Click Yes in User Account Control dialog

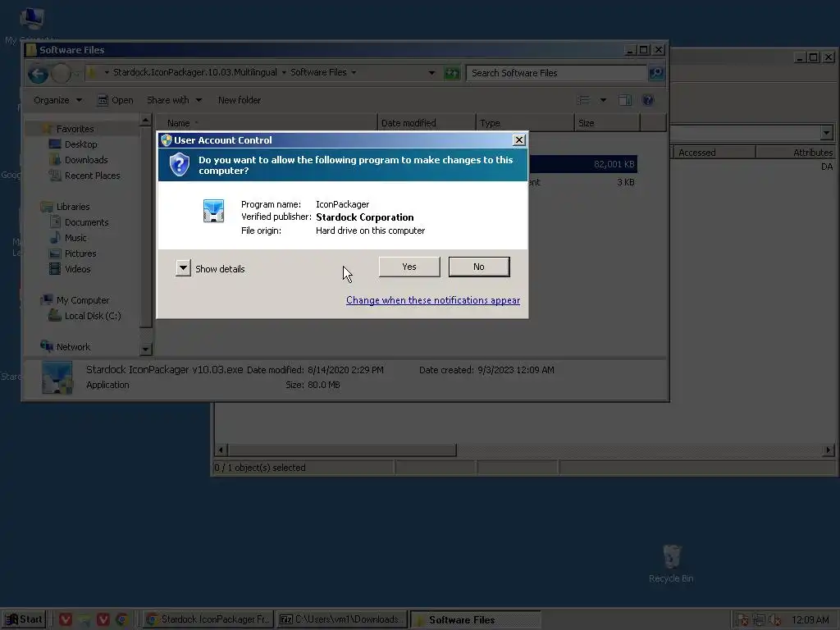tap(409, 267)
